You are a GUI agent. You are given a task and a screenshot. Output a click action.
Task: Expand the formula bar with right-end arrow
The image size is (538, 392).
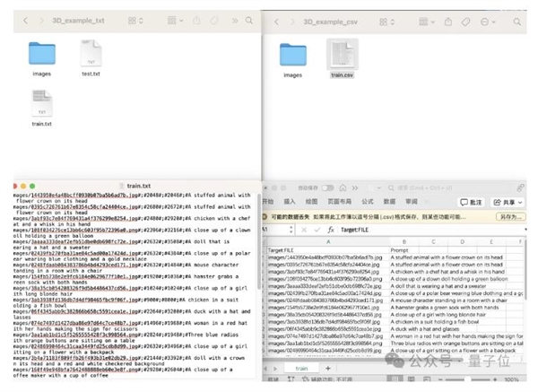(525, 230)
